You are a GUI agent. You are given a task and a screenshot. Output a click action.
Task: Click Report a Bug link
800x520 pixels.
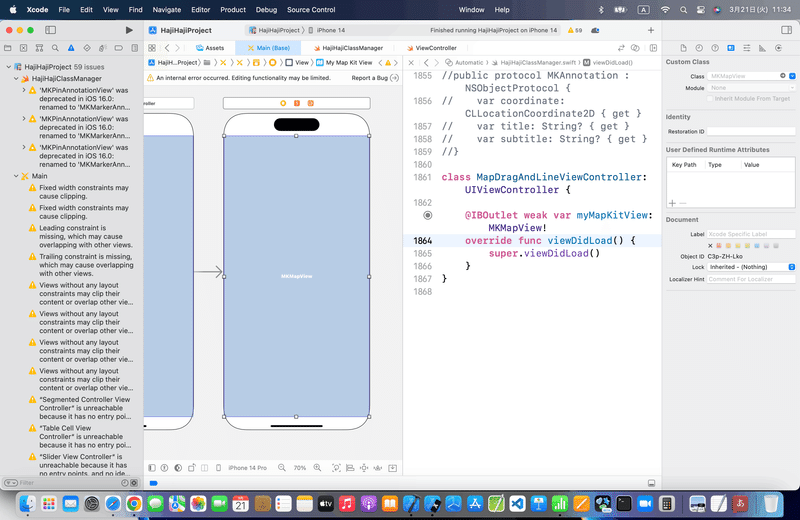pyautogui.click(x=375, y=78)
